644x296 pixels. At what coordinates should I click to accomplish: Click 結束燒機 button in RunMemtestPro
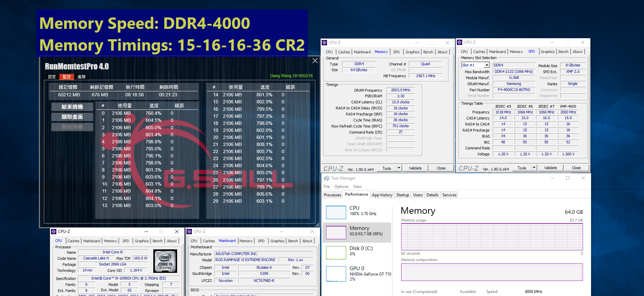coord(72,107)
